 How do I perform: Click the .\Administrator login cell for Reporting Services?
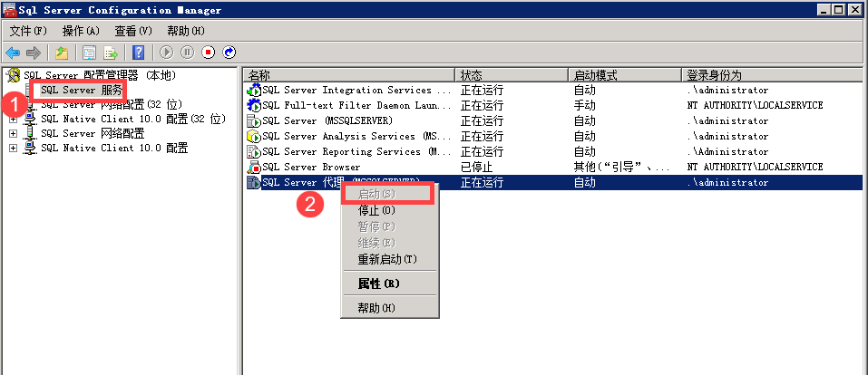coord(727,151)
